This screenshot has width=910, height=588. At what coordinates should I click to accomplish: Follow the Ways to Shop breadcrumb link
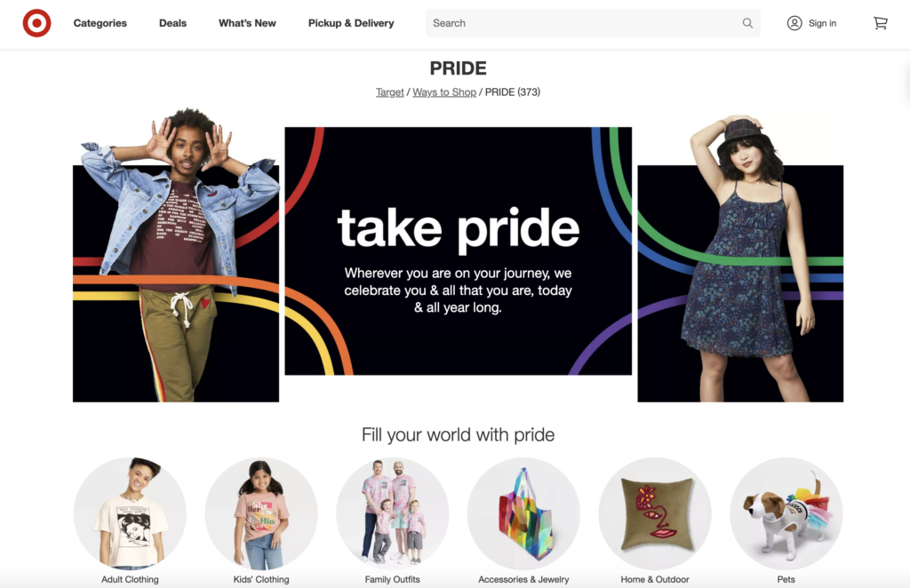(444, 92)
